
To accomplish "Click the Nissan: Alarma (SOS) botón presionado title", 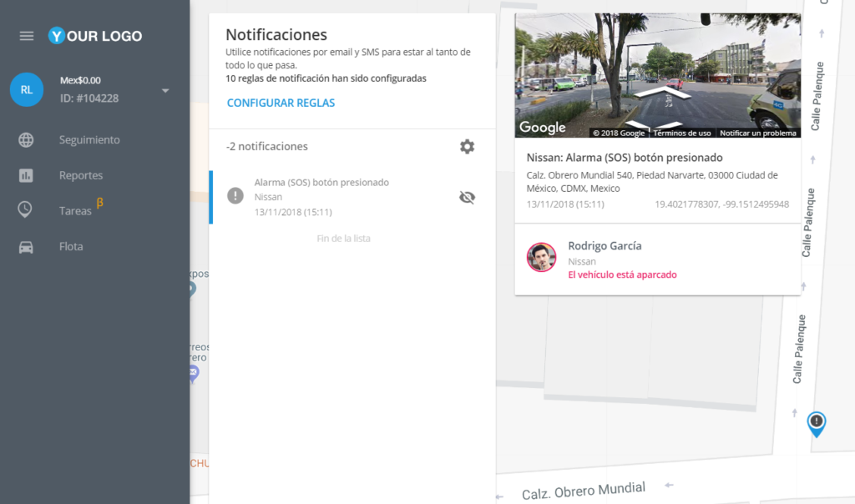I will click(625, 158).
